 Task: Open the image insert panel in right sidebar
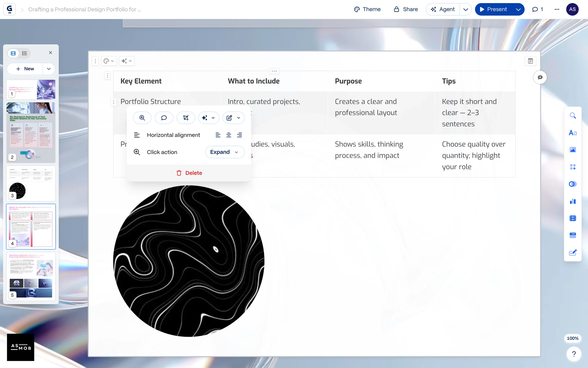(572, 150)
